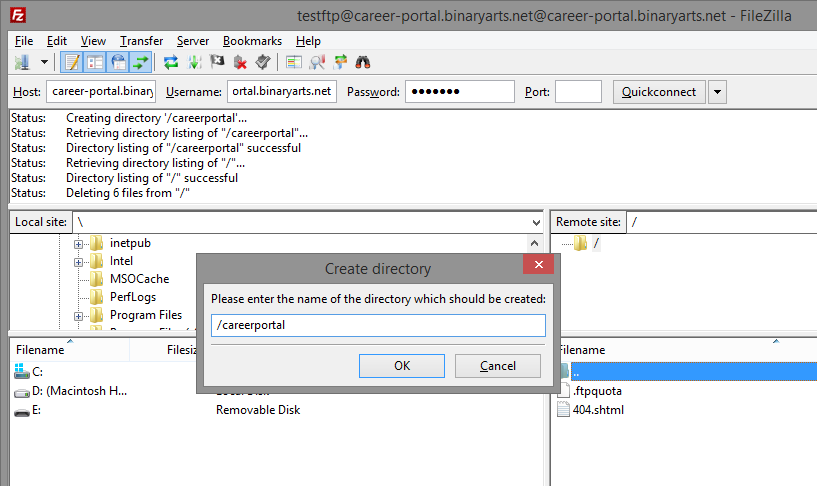The width and height of the screenshot is (817, 486).
Task: Click the directory name input field
Action: pos(378,325)
